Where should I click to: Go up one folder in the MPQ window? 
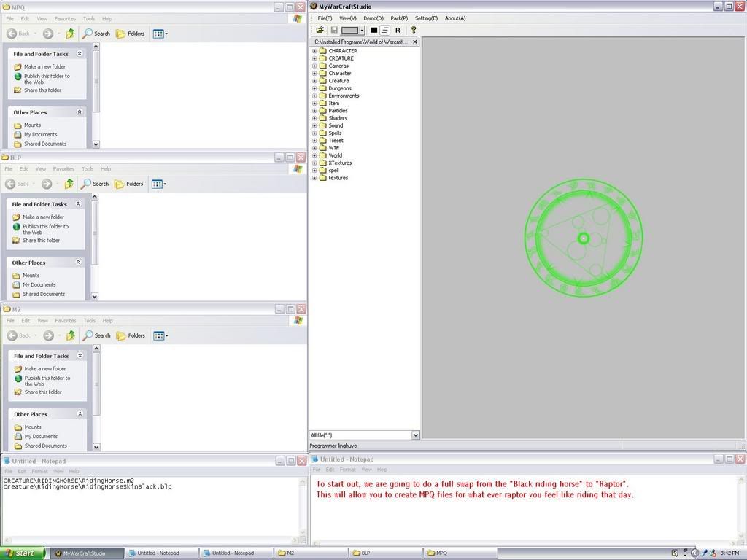click(x=71, y=34)
